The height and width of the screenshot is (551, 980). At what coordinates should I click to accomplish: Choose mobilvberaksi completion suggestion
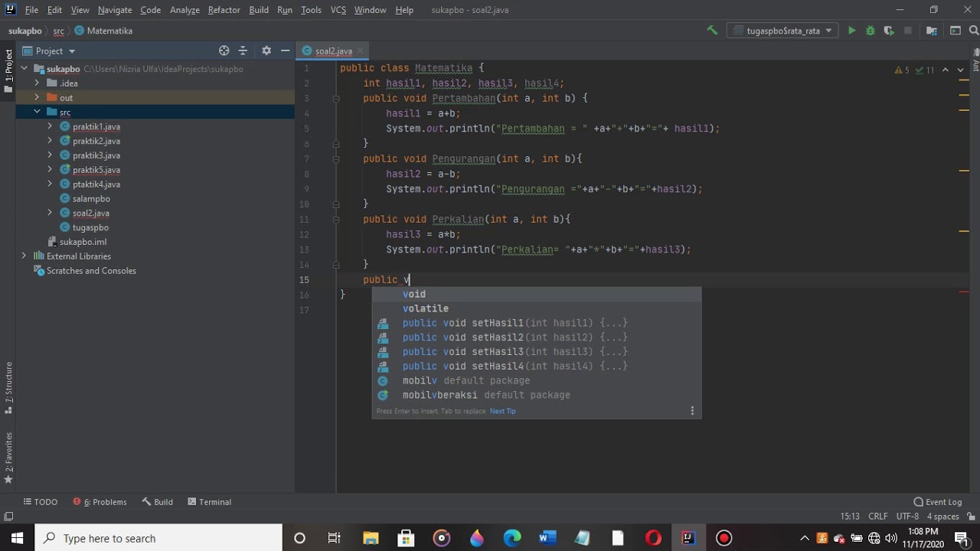[x=536, y=395]
